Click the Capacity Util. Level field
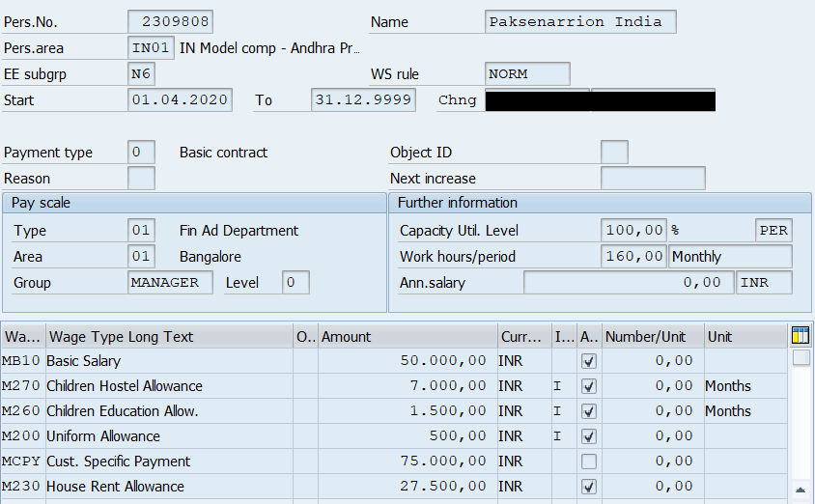 tap(633, 231)
